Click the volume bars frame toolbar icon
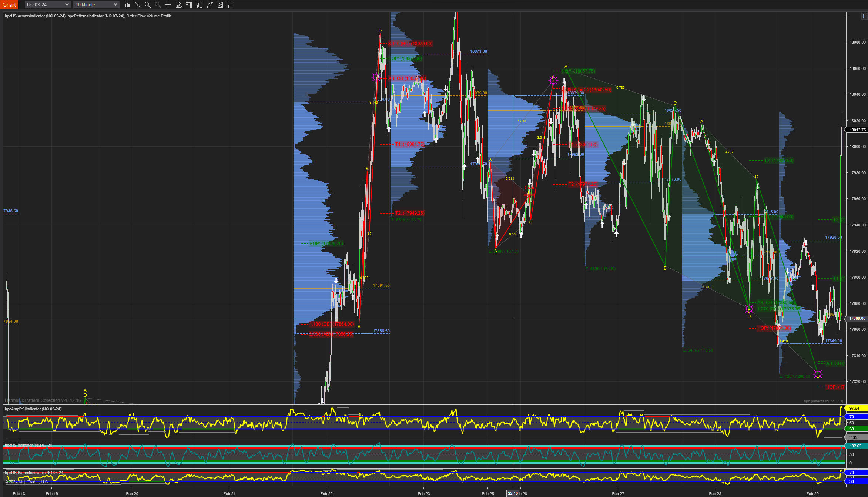The image size is (868, 497). [x=200, y=5]
